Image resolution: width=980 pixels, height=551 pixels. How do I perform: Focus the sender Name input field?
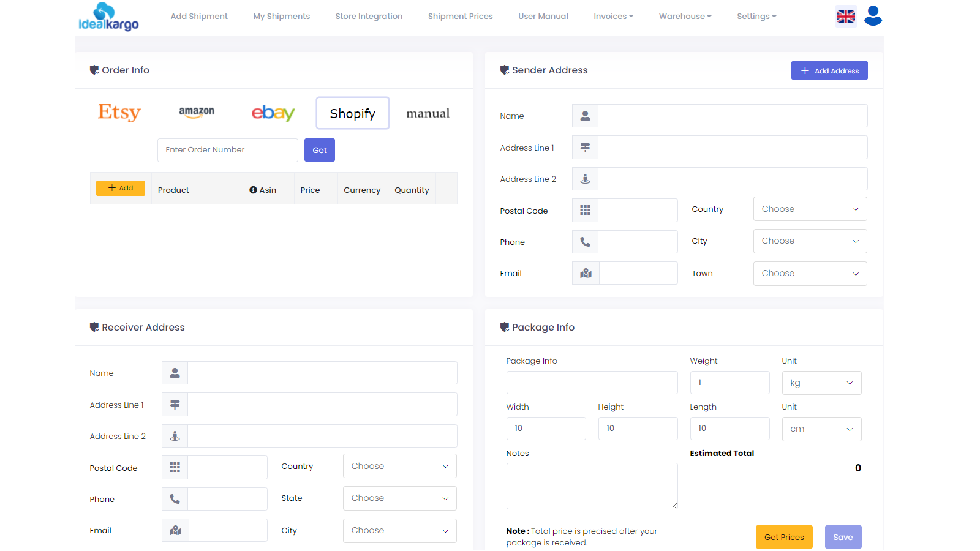click(x=733, y=116)
